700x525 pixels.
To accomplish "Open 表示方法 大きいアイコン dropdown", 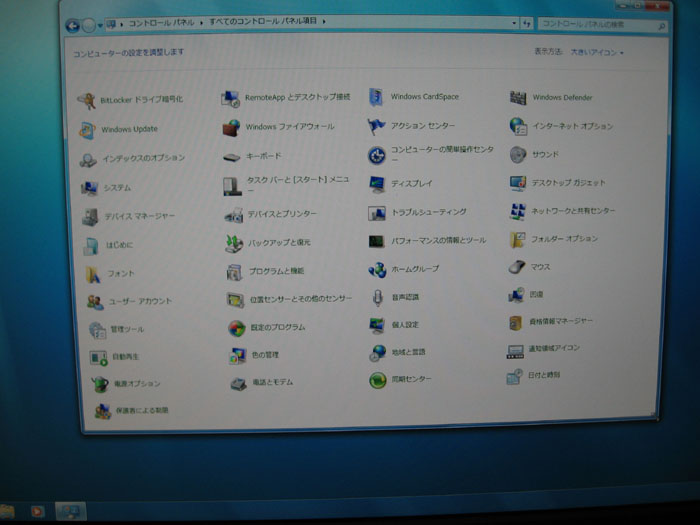I will click(x=597, y=53).
